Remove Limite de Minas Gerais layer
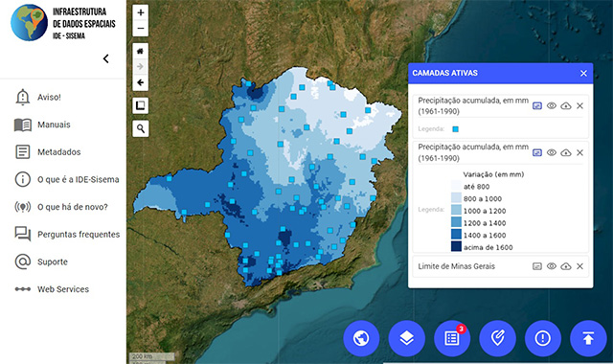 [579, 266]
